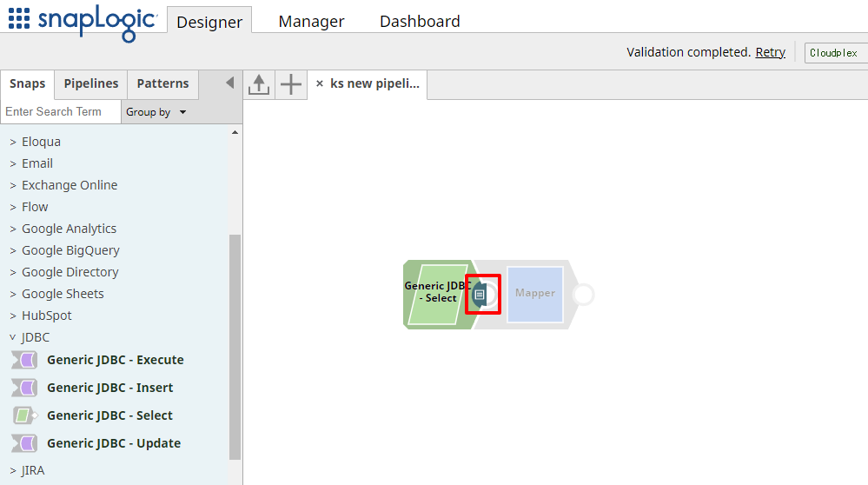Create a new pipeline with plus icon
This screenshot has width=868, height=485.
pos(290,84)
